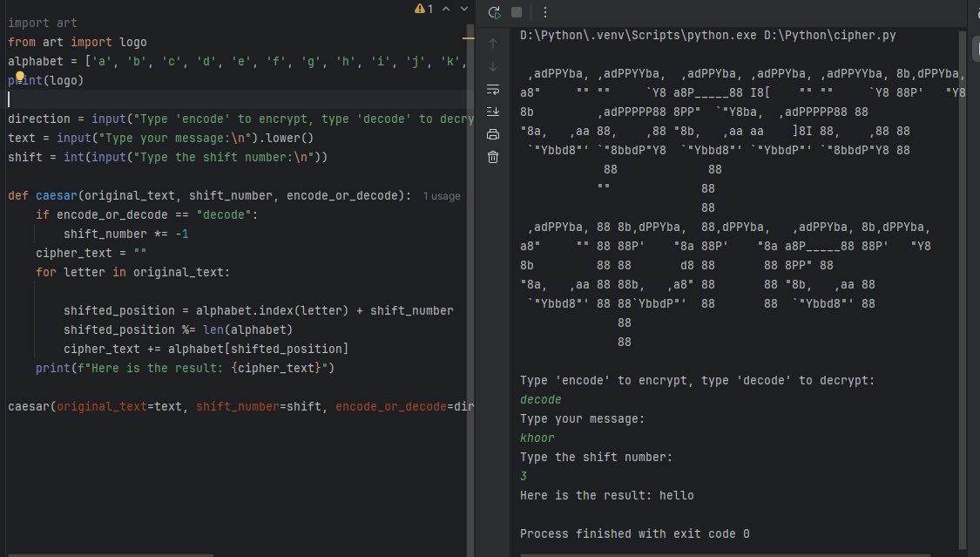Click the yellow lightbulb quick-fix icon
This screenshot has width=980, height=557.
pos(20,76)
